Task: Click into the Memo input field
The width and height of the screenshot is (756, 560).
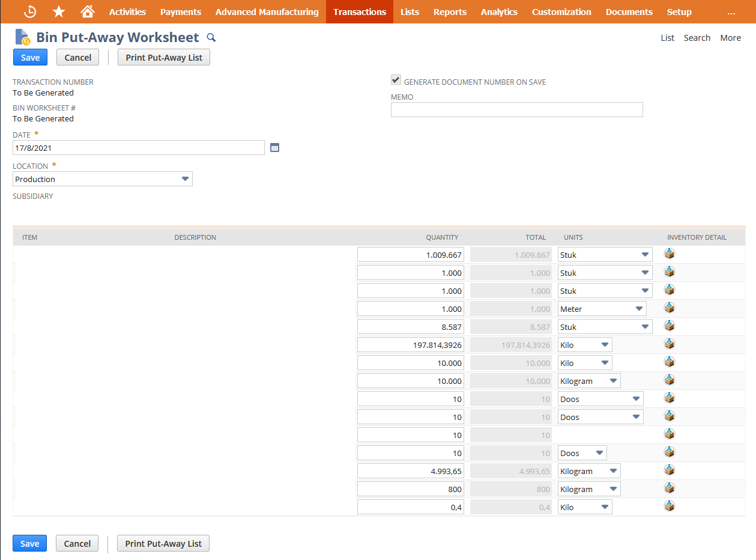Action: pyautogui.click(x=516, y=109)
